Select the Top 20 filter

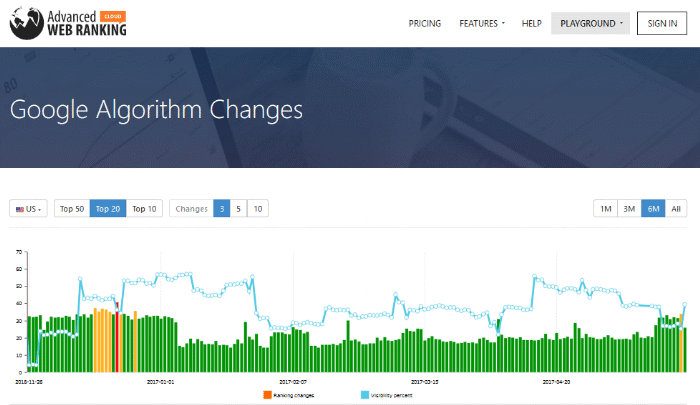coord(108,209)
